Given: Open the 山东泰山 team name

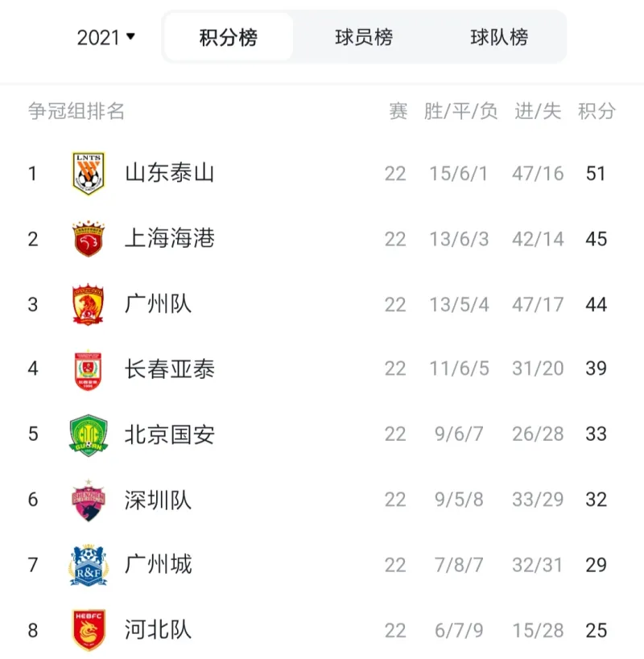Looking at the screenshot, I should point(169,173).
